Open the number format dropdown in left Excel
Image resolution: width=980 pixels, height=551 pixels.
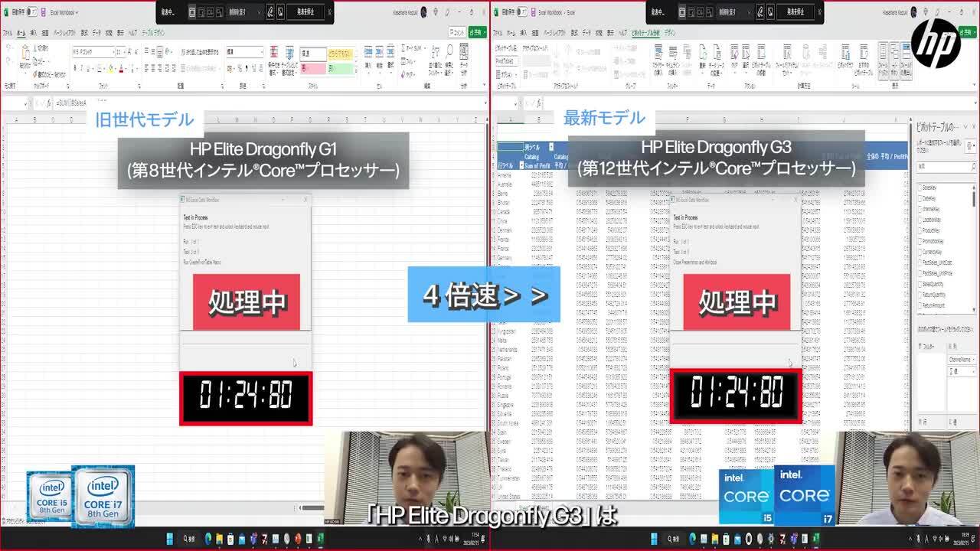coord(262,51)
